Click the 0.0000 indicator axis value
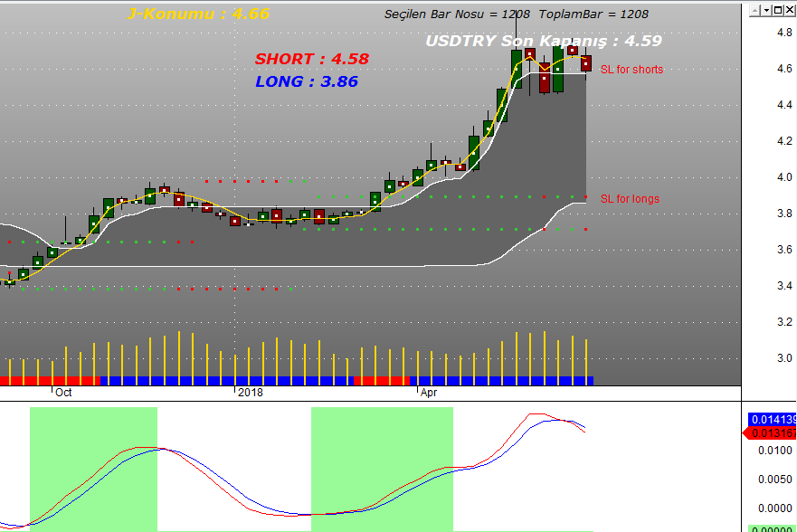 point(775,508)
